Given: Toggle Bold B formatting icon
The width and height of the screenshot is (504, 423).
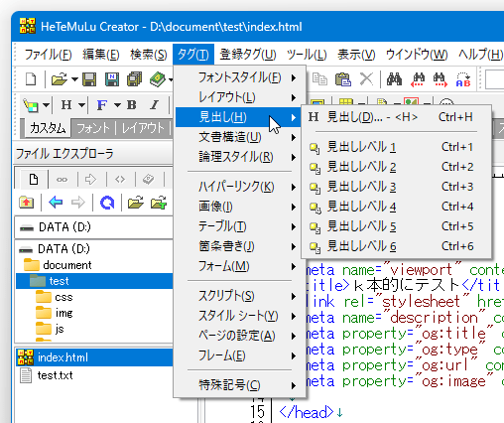Looking at the screenshot, I should point(132,105).
